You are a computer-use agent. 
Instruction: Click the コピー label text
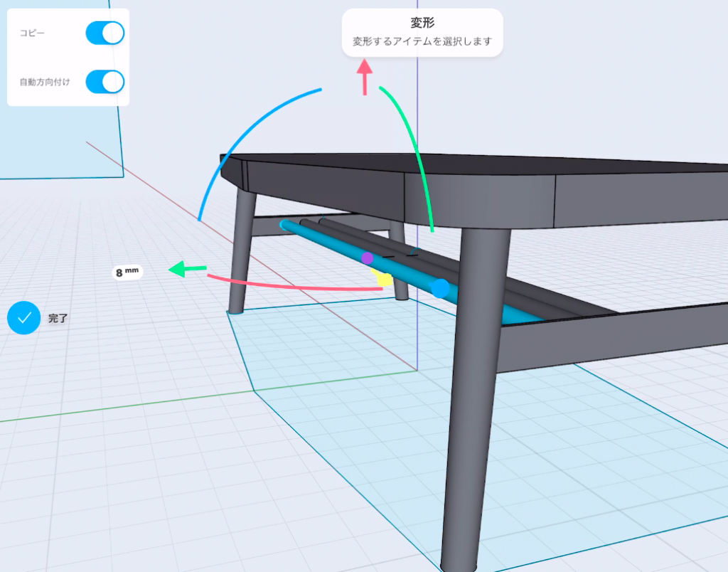pos(32,33)
